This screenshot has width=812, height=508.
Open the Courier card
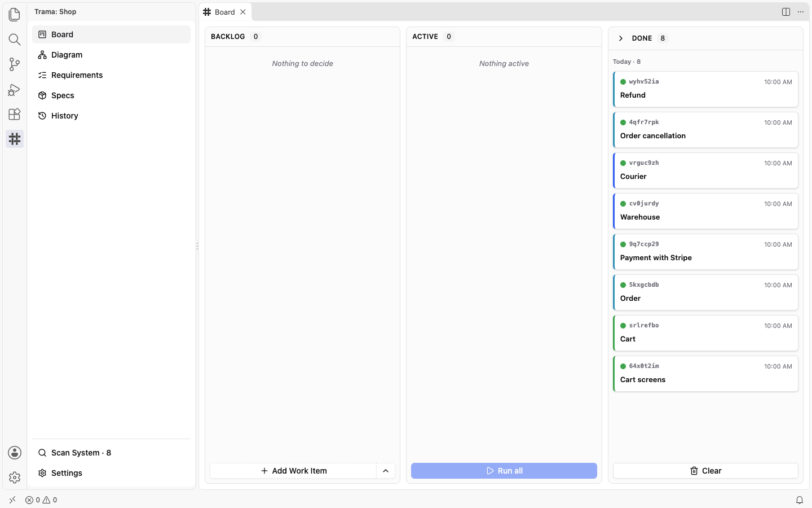point(705,170)
